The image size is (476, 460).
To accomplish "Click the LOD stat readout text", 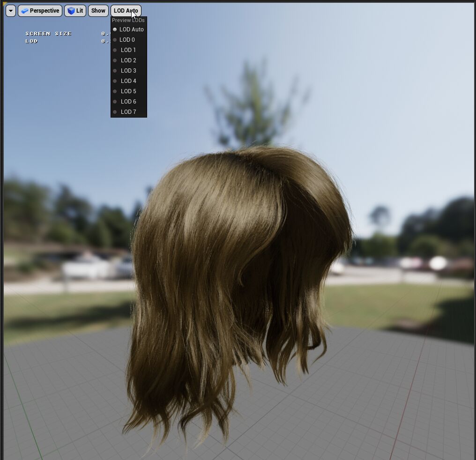I will (32, 41).
